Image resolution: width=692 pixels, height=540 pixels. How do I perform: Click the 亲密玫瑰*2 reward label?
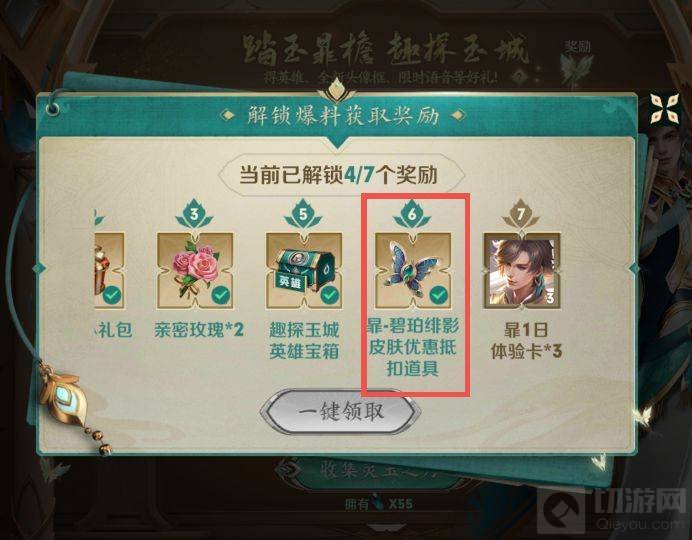click(199, 330)
